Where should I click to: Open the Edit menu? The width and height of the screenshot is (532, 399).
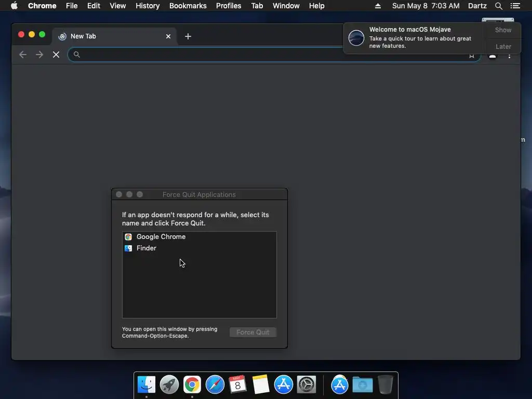point(94,6)
